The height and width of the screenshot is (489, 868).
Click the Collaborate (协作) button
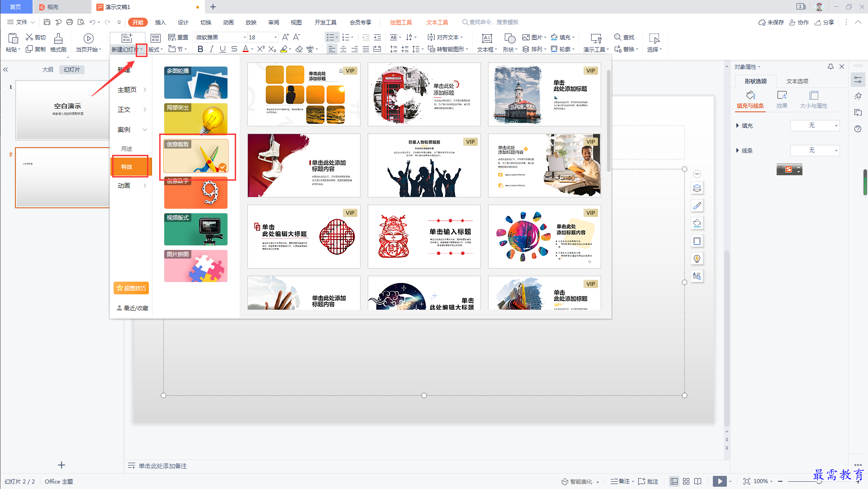799,22
